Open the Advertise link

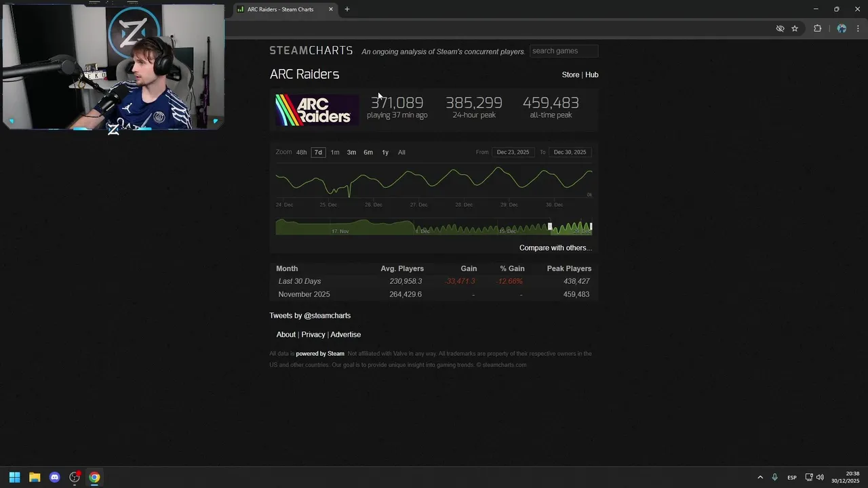(x=346, y=335)
